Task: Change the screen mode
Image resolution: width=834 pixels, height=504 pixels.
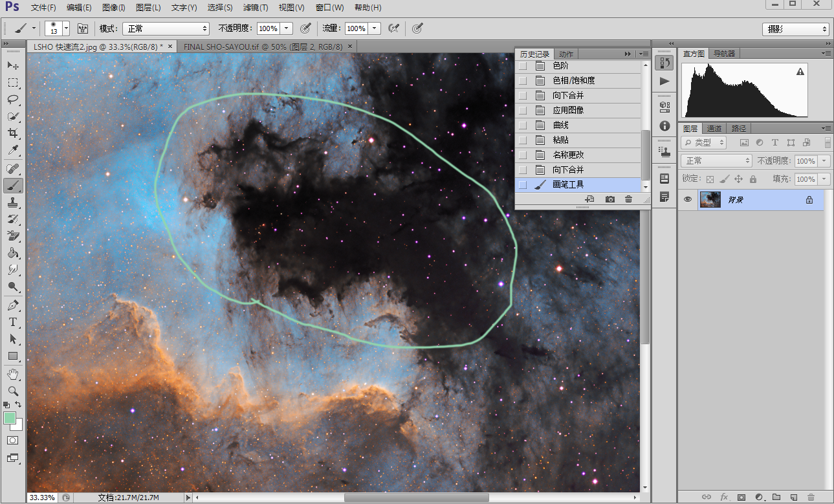Action: (13, 458)
